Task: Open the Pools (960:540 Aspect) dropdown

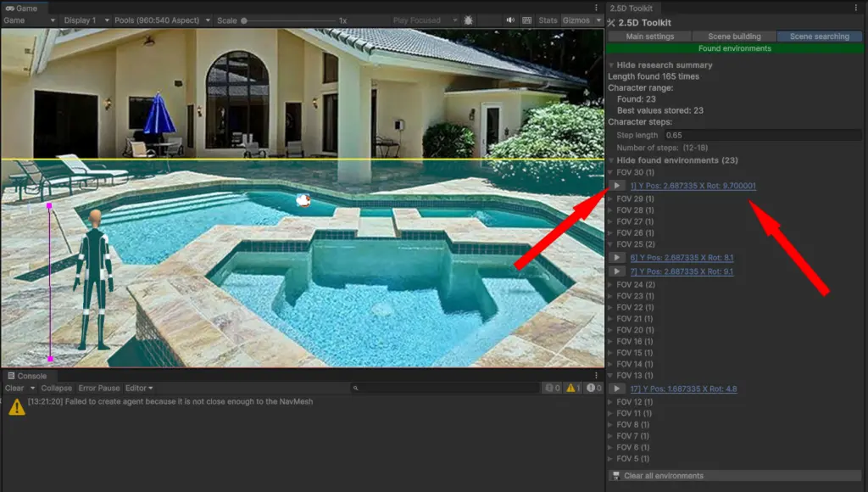Action: point(162,20)
